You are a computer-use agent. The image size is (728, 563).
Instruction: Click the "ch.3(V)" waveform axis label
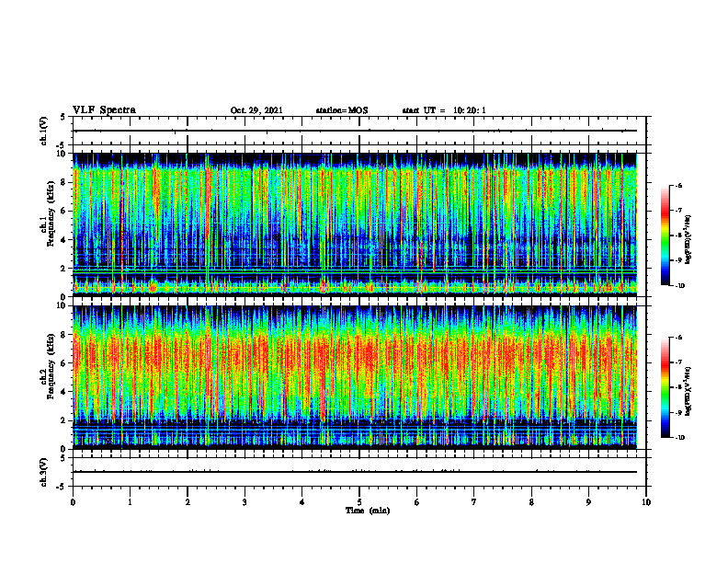pos(44,473)
